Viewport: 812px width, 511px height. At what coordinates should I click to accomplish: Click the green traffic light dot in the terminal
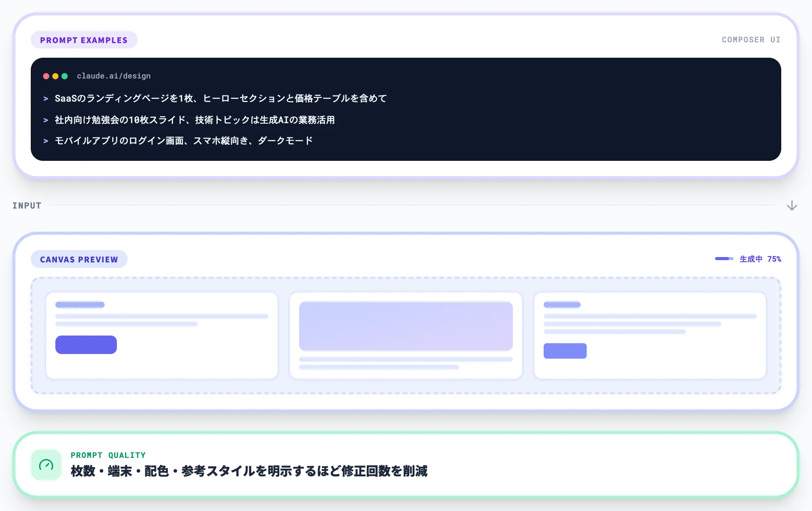point(65,76)
